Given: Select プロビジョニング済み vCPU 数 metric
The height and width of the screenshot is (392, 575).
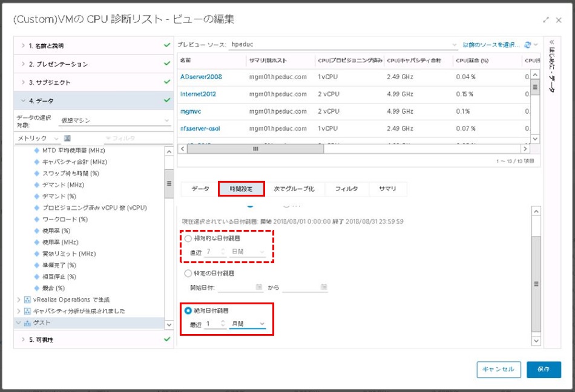Looking at the screenshot, I should coord(94,207).
